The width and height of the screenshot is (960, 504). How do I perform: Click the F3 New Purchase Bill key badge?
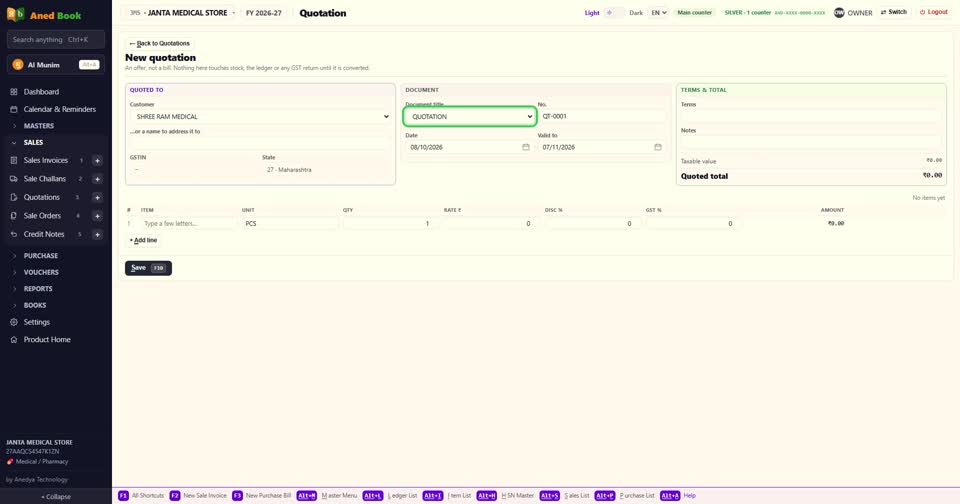(x=237, y=495)
